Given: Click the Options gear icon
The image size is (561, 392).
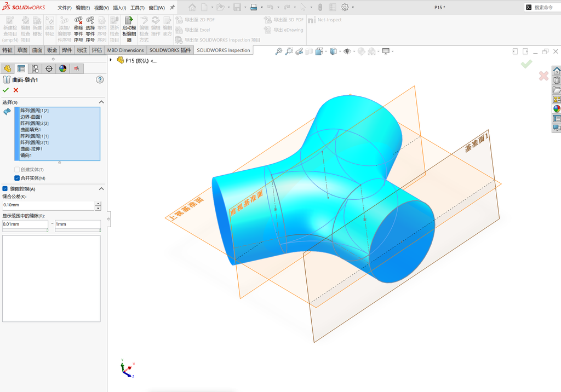Looking at the screenshot, I should (345, 7).
